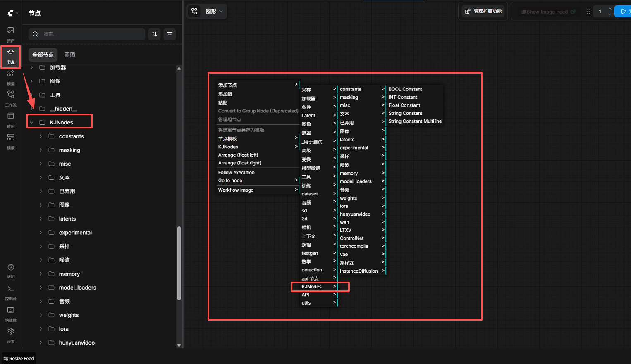Screen dimensions: 631x364
Task: Click the folder icon of 已弃用
Action: coord(52,191)
